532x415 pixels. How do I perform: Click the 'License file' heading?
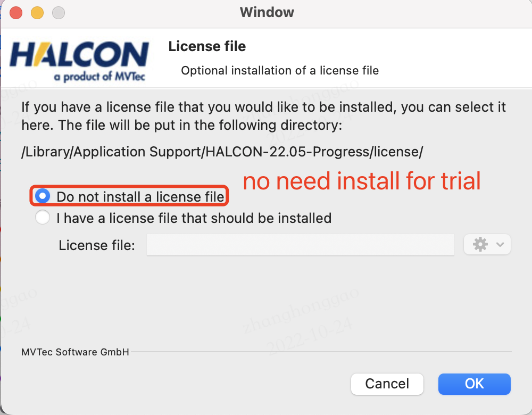pyautogui.click(x=207, y=46)
